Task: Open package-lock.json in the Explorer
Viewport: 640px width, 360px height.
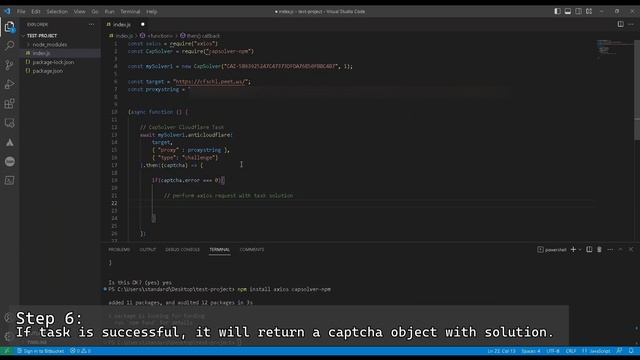Action: [x=53, y=62]
